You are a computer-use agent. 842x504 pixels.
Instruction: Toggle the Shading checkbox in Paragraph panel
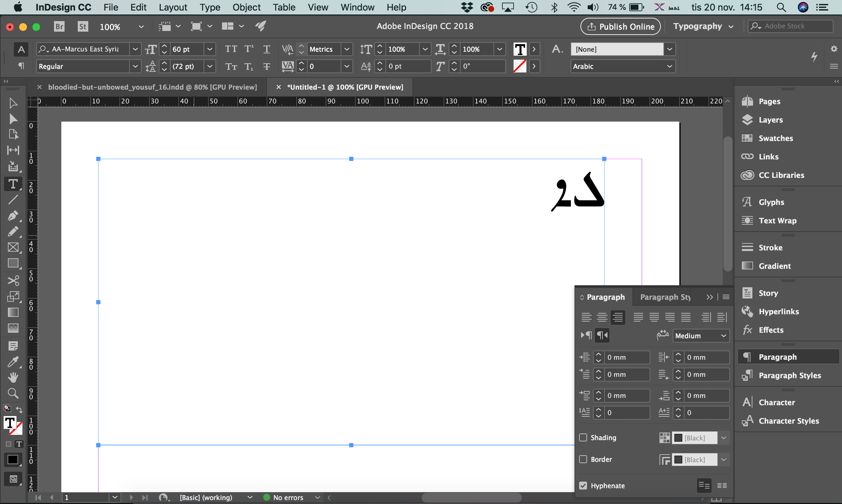click(x=584, y=437)
